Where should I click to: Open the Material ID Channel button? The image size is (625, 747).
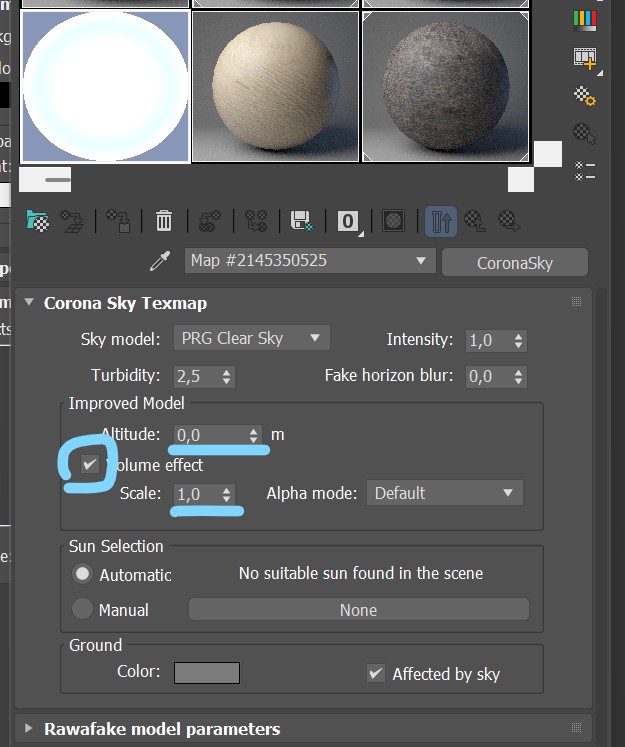click(x=349, y=222)
